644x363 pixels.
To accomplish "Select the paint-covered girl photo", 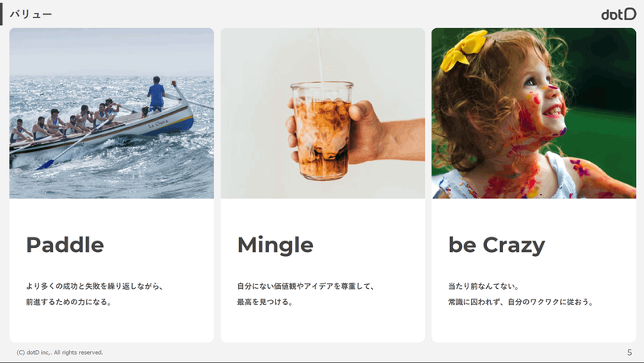I will tap(534, 113).
